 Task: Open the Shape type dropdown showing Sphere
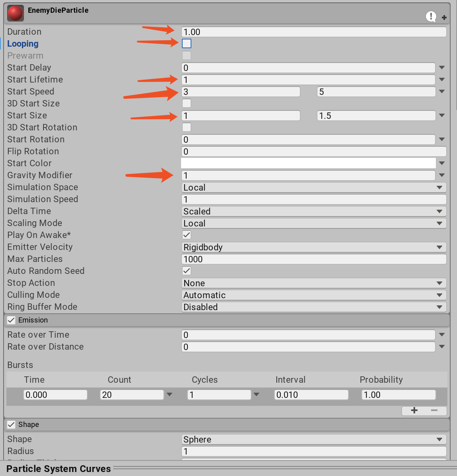click(314, 439)
